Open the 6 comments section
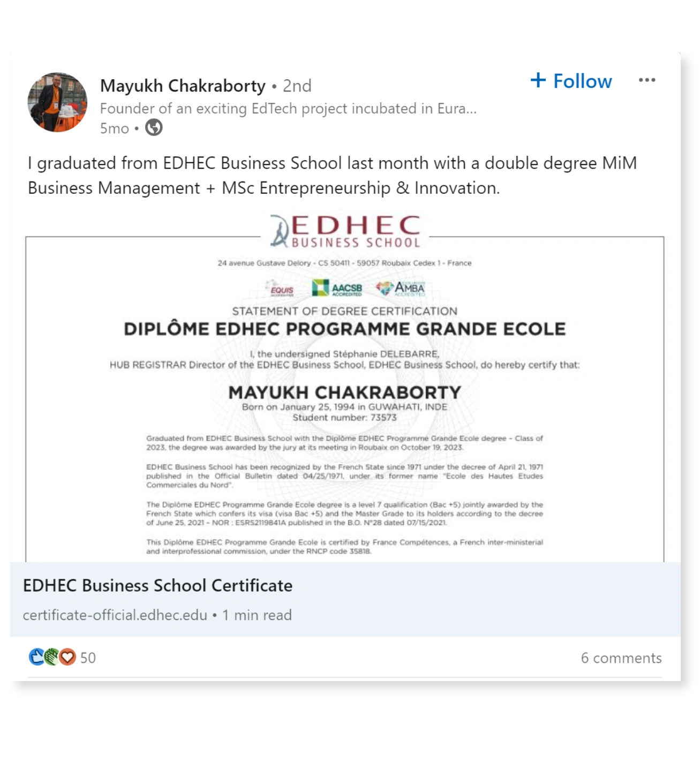Screen dimensions: 700x771 (x=622, y=658)
